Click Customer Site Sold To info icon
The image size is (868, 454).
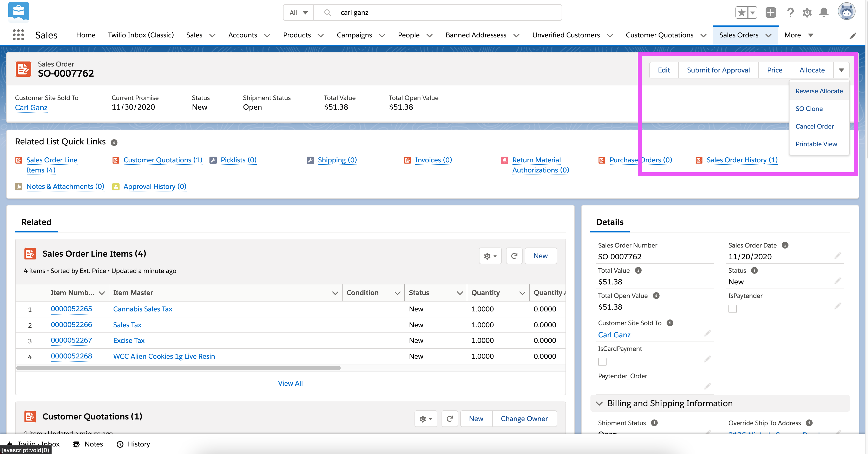click(x=670, y=323)
